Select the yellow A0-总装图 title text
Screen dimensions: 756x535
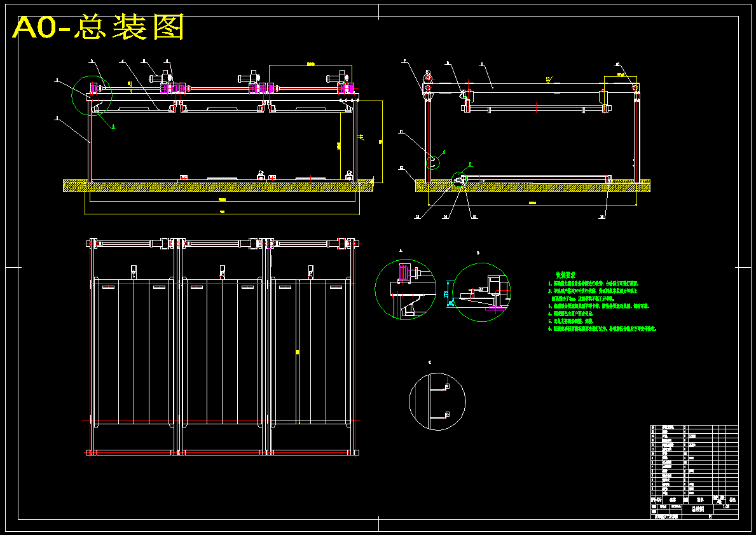99,27
